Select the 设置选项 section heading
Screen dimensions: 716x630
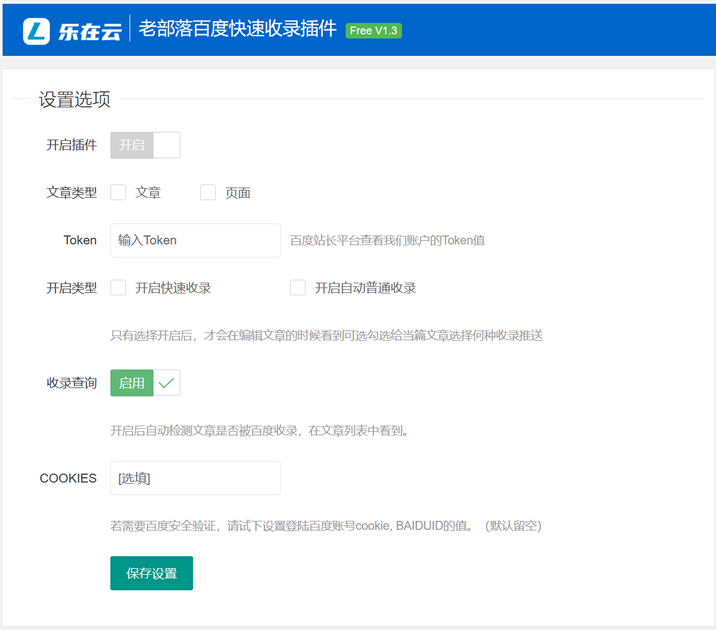click(75, 99)
